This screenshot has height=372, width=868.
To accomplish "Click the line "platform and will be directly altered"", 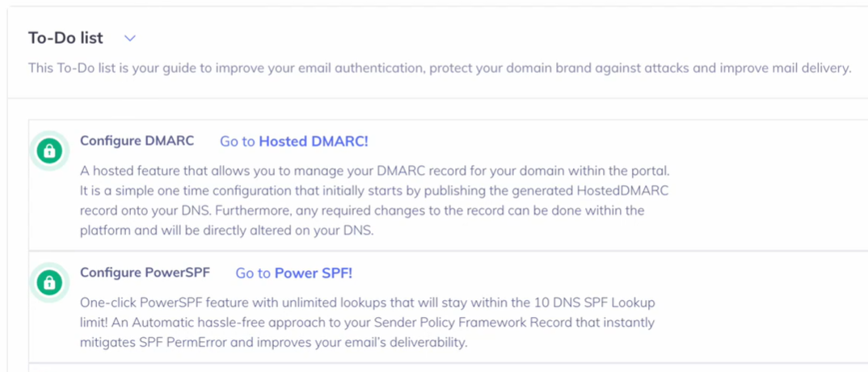I will (x=238, y=230).
